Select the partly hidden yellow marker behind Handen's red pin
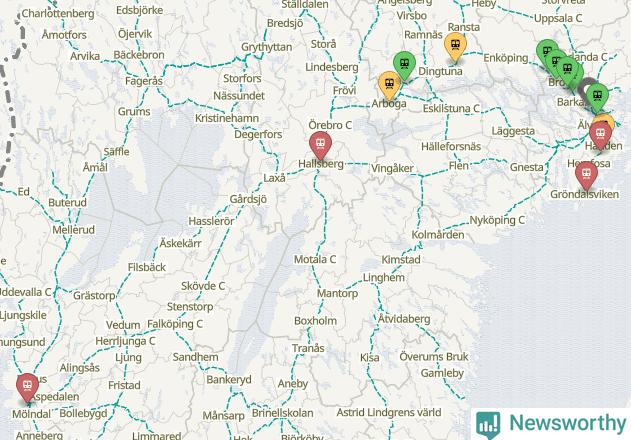This screenshot has width=631, height=440. (x=606, y=118)
